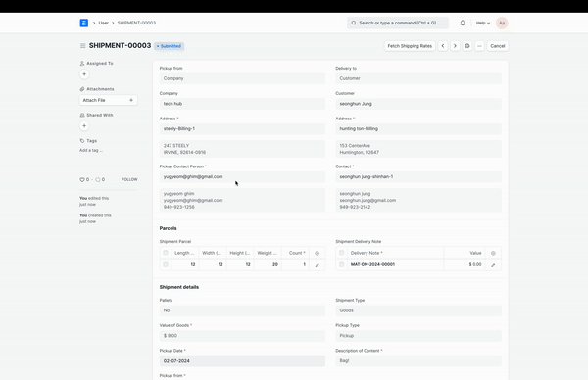Click Customer field seonghun Jung
Viewport: 588px width, 380px height.
tap(418, 104)
